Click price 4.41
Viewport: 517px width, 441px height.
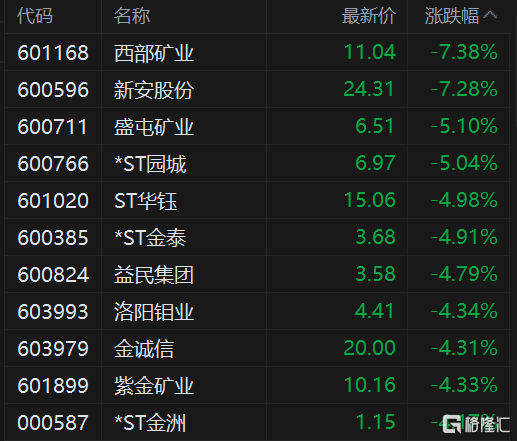pos(375,311)
